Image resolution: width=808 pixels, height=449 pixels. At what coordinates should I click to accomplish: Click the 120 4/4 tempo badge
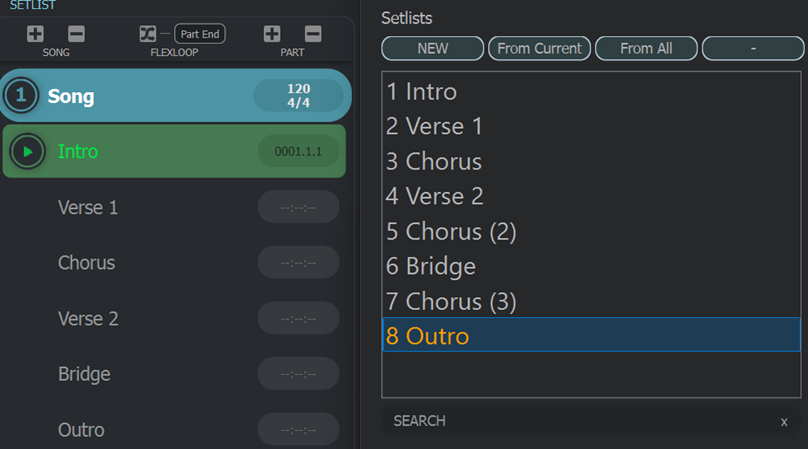[x=298, y=96]
